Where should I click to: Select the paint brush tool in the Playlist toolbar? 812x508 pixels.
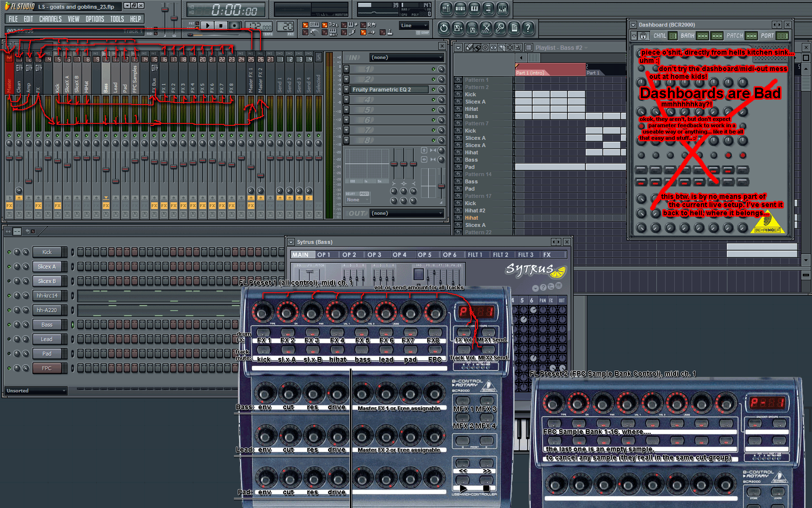coord(477,47)
